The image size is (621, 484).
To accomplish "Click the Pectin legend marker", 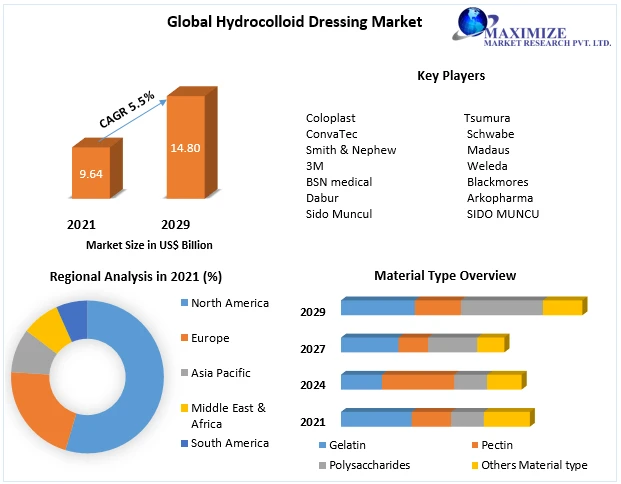I will click(x=473, y=445).
